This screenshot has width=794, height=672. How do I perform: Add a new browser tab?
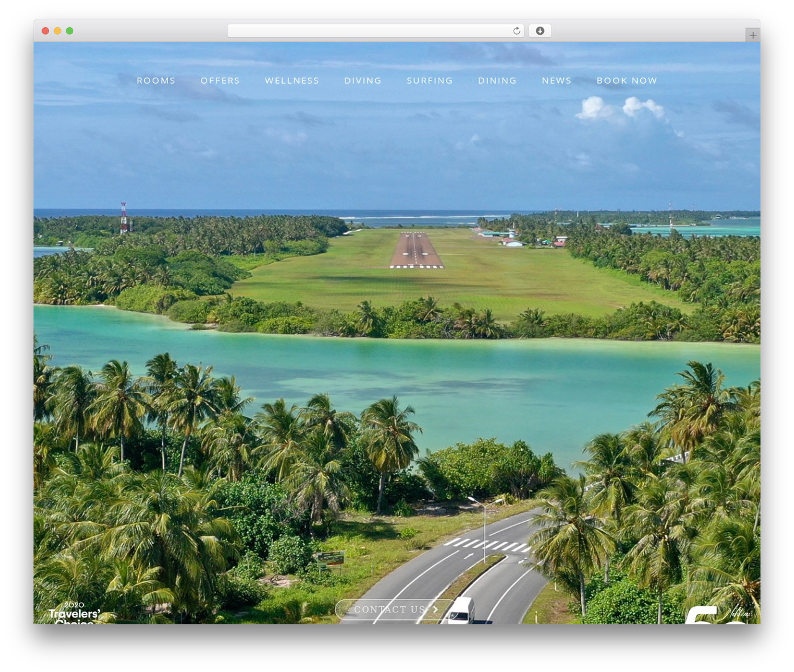(752, 35)
